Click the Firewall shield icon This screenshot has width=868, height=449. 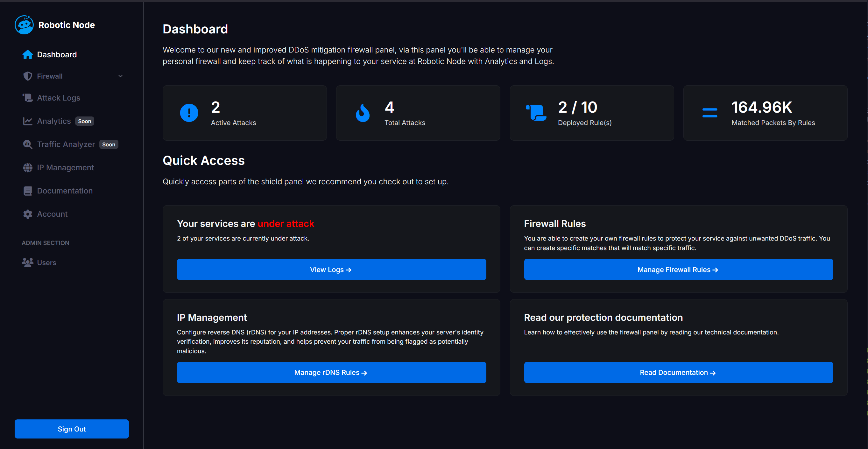pyautogui.click(x=28, y=76)
